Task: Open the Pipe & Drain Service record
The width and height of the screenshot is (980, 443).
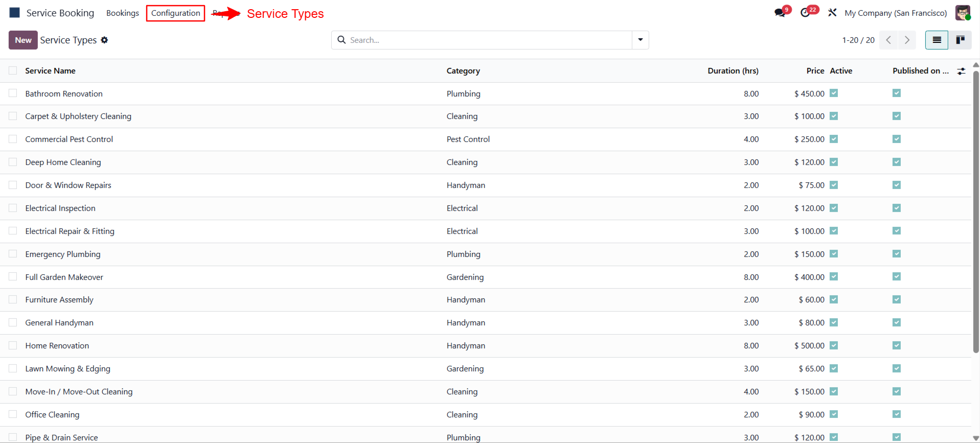Action: [x=61, y=437]
